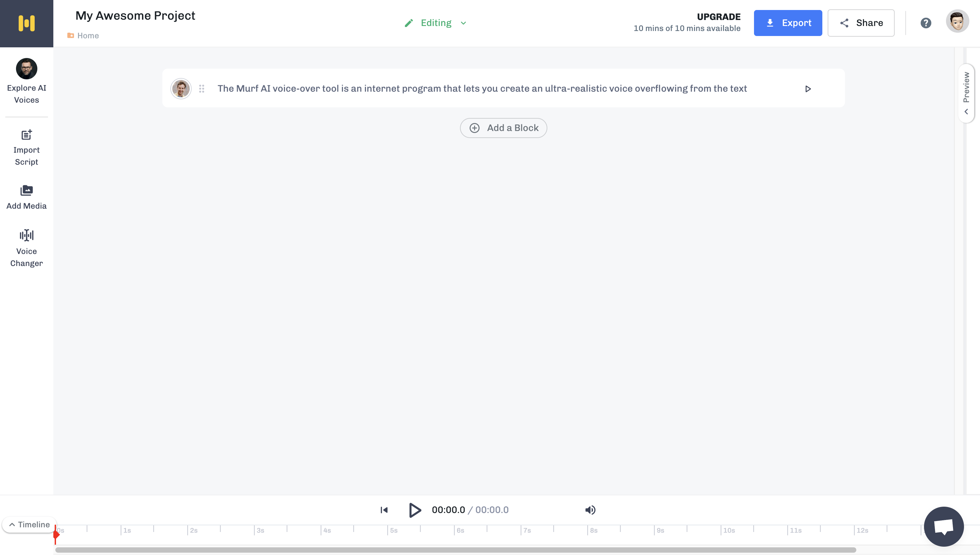Open the Editing mode dropdown

point(436,23)
